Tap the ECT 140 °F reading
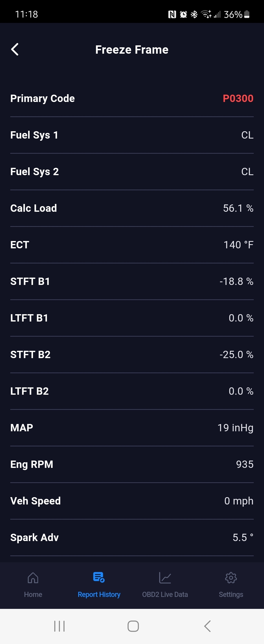The image size is (264, 644). pos(238,245)
